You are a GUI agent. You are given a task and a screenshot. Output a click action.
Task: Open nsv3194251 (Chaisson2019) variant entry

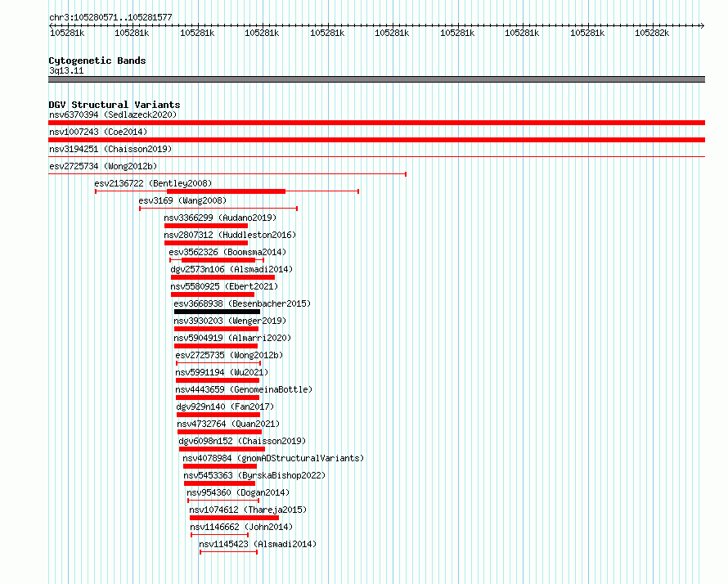point(110,149)
